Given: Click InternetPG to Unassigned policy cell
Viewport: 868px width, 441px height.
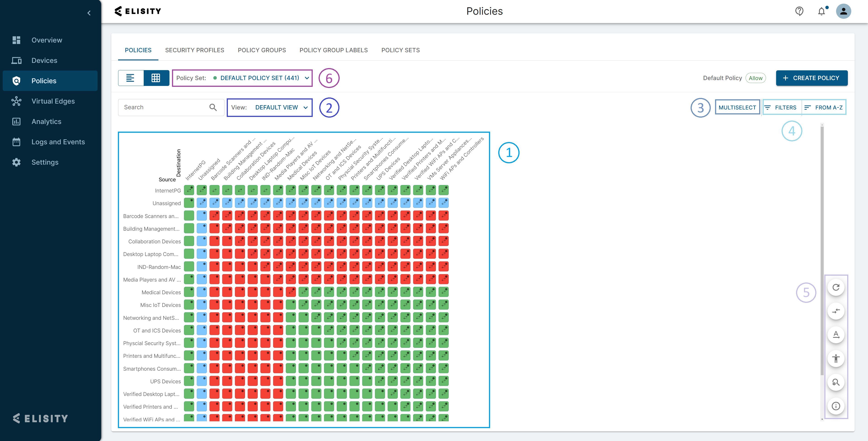Looking at the screenshot, I should coord(201,190).
